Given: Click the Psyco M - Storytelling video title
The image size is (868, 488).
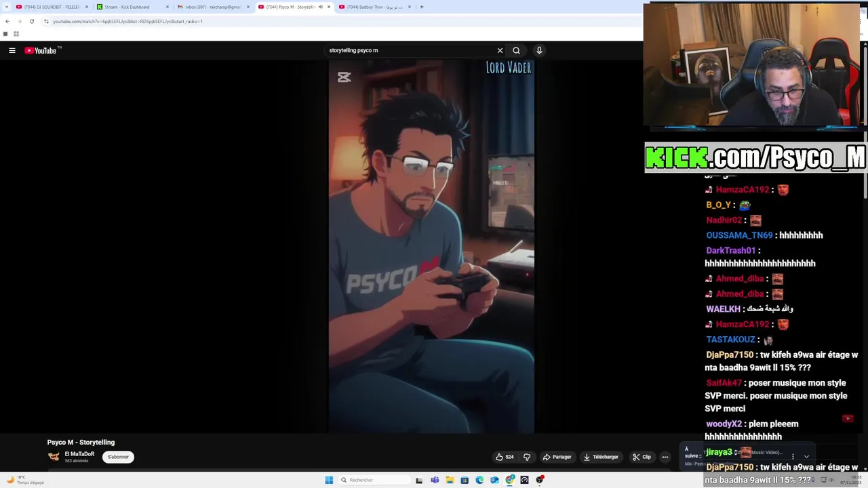Looking at the screenshot, I should [x=81, y=442].
